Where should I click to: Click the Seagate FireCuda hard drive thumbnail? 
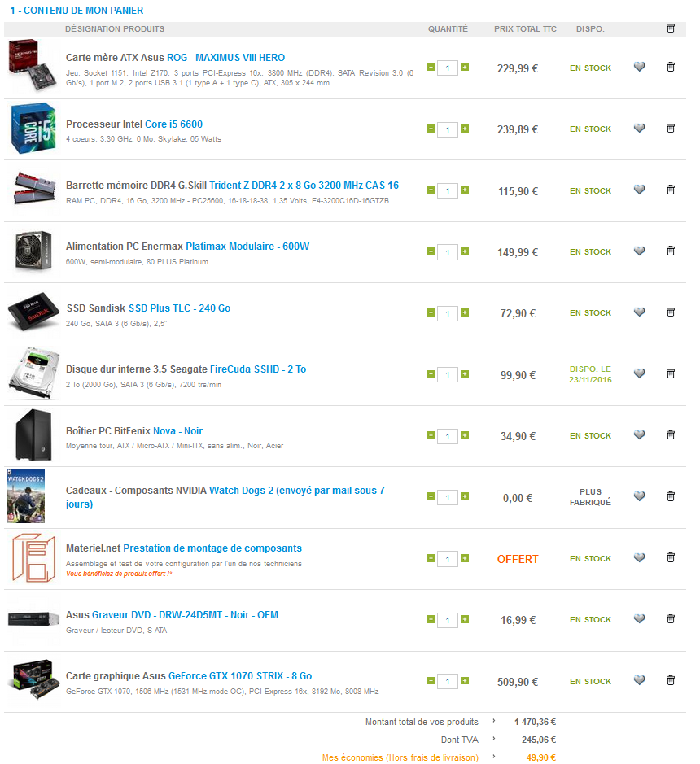point(33,374)
